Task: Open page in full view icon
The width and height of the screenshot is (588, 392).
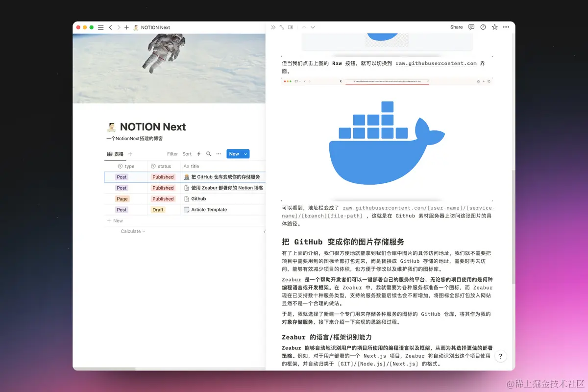Action: [x=282, y=27]
